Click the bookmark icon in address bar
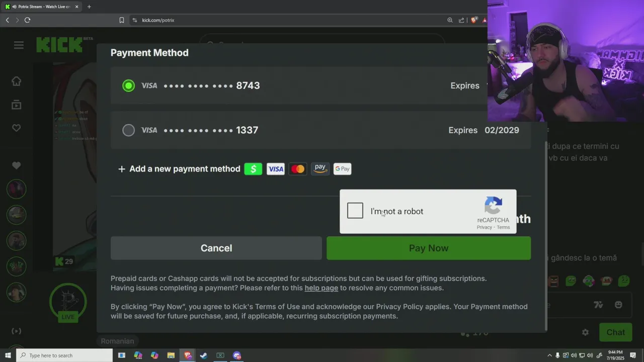644x362 pixels. (x=121, y=20)
